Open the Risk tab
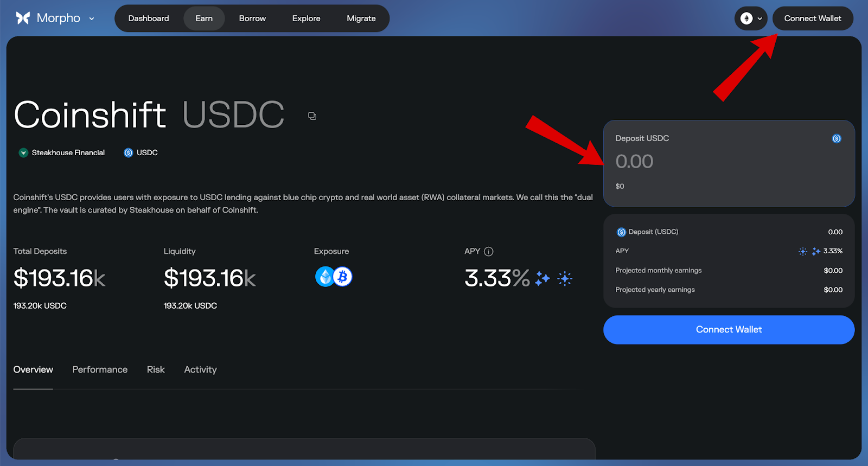 [x=156, y=370]
